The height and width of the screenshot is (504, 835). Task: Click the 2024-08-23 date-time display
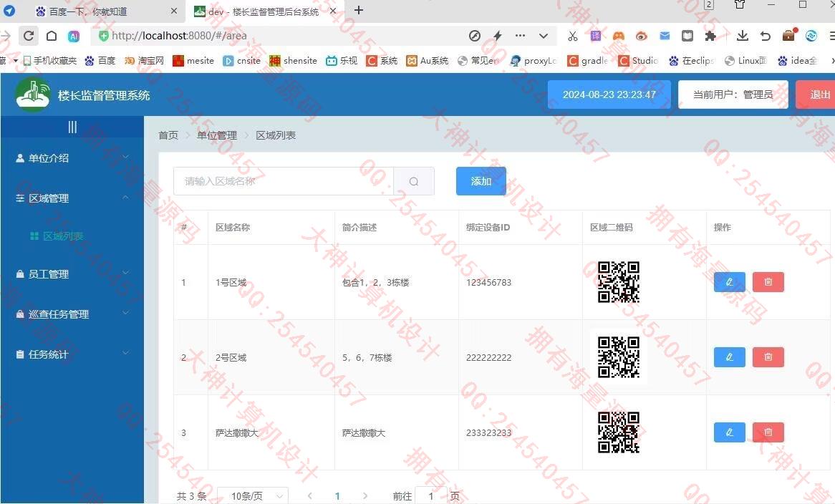coord(609,94)
